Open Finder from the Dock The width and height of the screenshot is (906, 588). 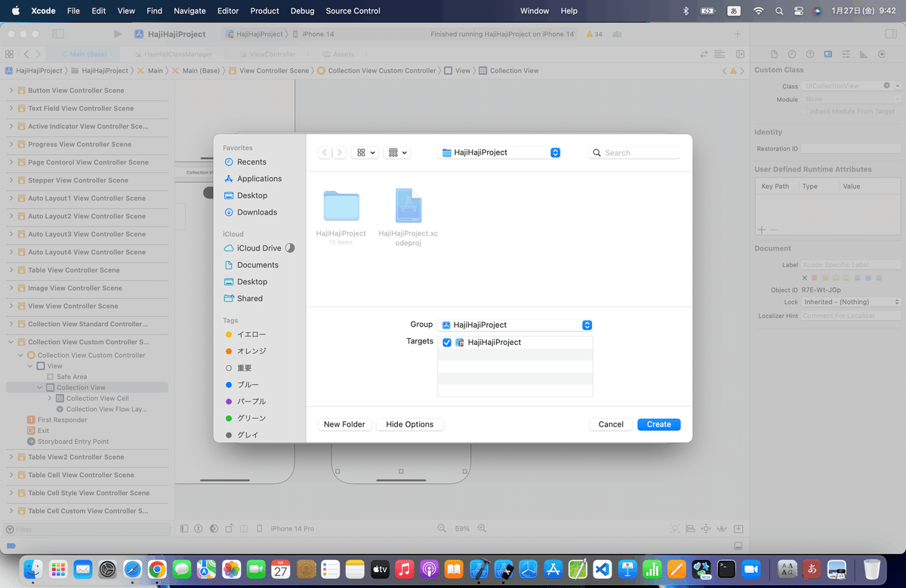pos(32,568)
